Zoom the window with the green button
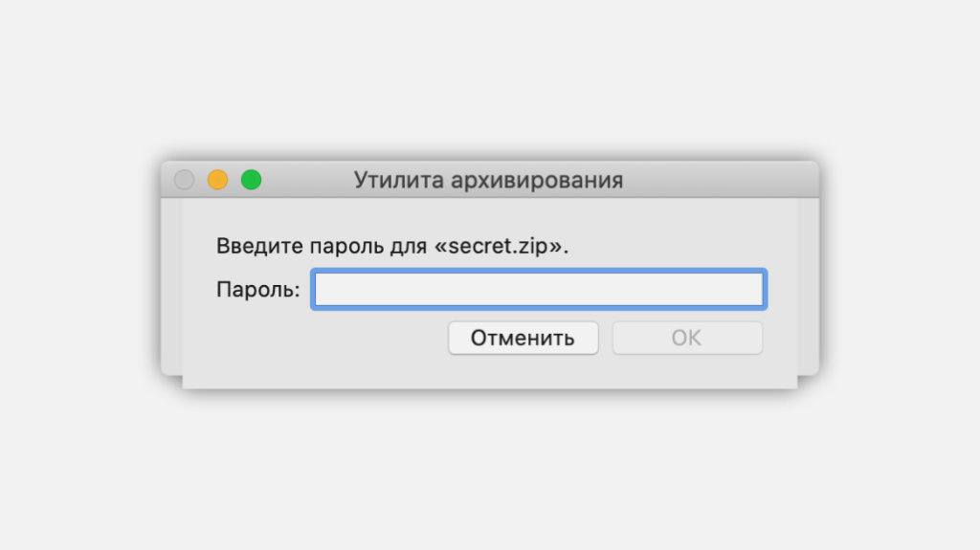Viewport: 980px width, 550px height. [x=251, y=180]
